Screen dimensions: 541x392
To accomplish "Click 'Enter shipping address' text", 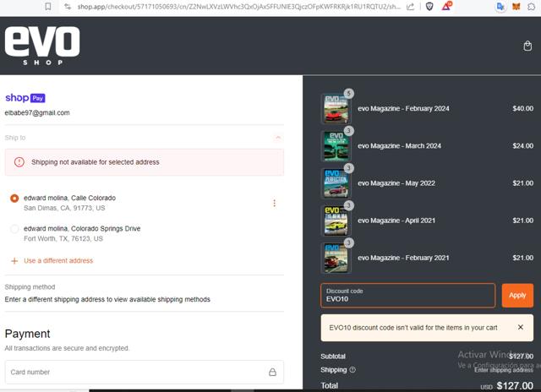I will tap(504, 370).
